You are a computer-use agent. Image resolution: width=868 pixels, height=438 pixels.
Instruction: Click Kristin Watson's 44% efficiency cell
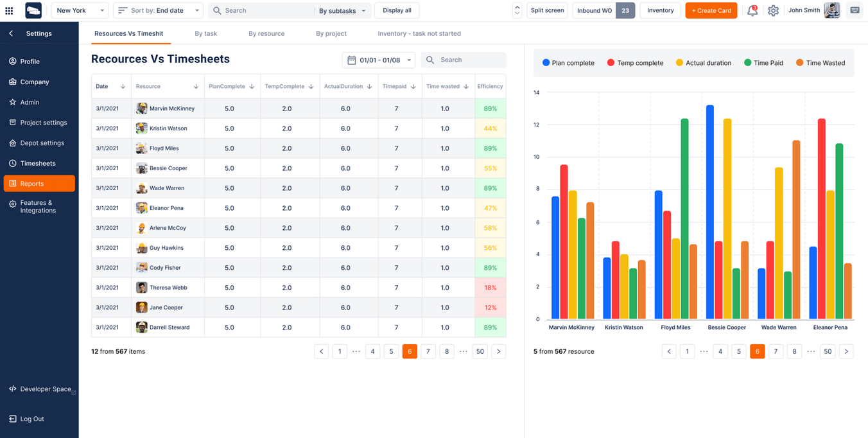tap(490, 128)
